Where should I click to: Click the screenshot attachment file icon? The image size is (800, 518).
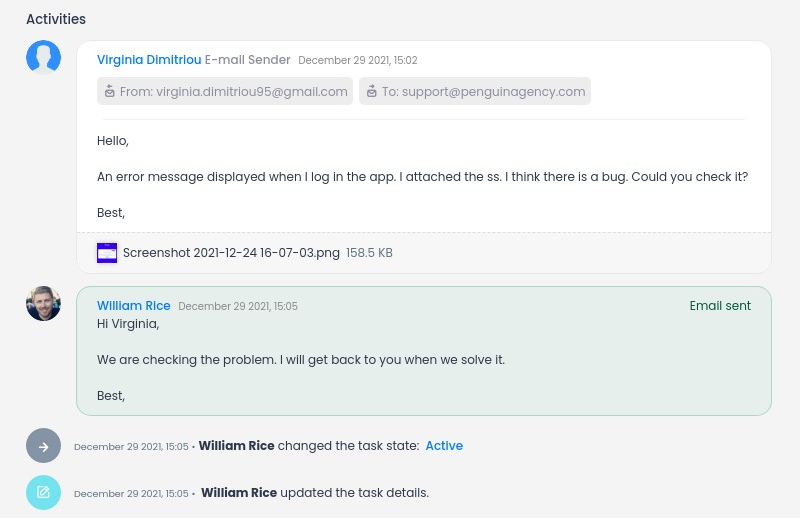point(107,253)
